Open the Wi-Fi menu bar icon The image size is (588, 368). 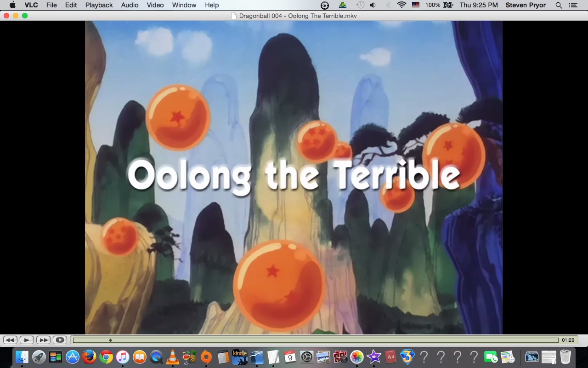click(402, 5)
